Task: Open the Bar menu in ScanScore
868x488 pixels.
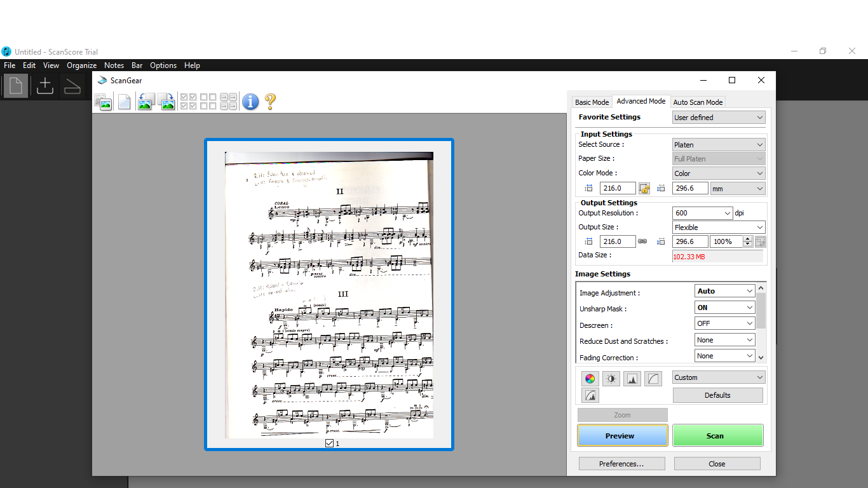Action: point(137,65)
